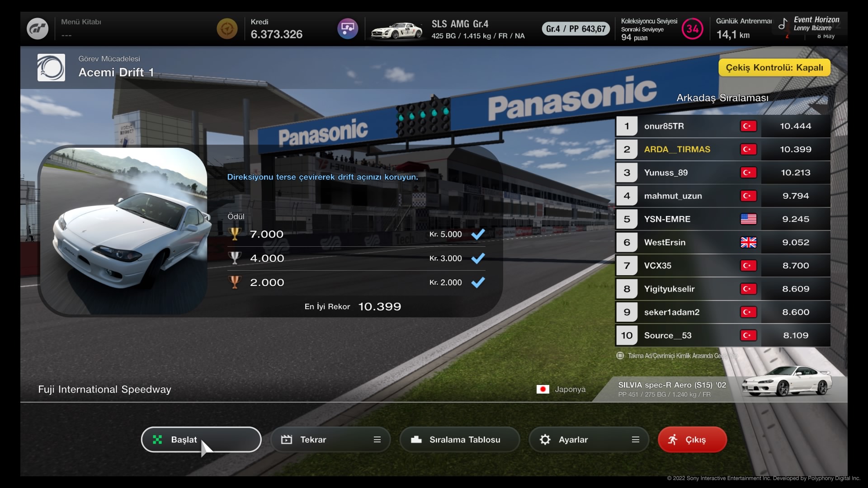Click the podium icon on Sıralama Tablosu
This screenshot has width=868, height=488.
coord(416,440)
